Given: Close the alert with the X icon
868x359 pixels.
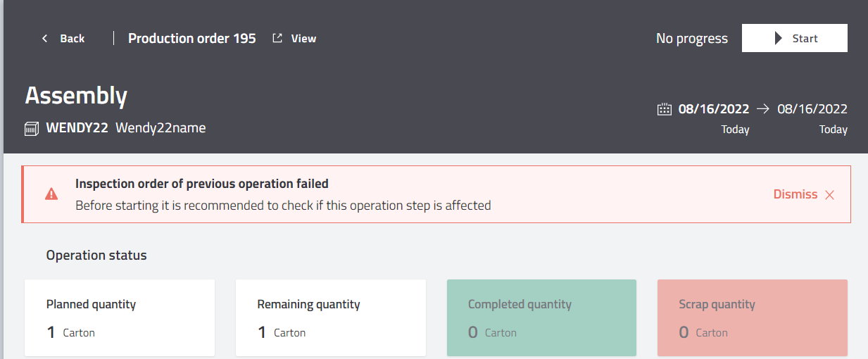Looking at the screenshot, I should pyautogui.click(x=829, y=195).
